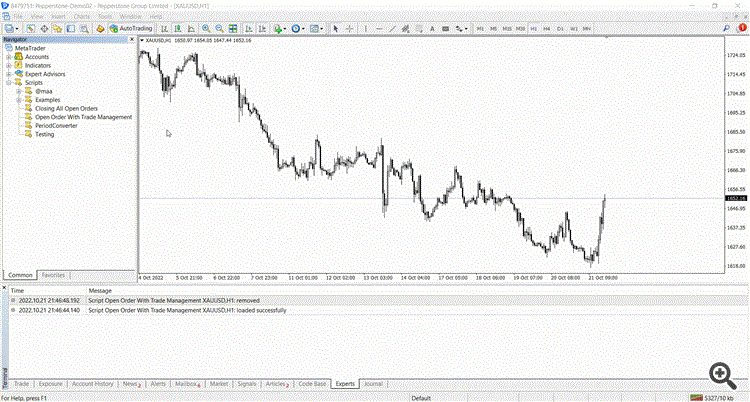The width and height of the screenshot is (750, 402).
Task: Switch chart to W1 timeframe
Action: point(574,29)
